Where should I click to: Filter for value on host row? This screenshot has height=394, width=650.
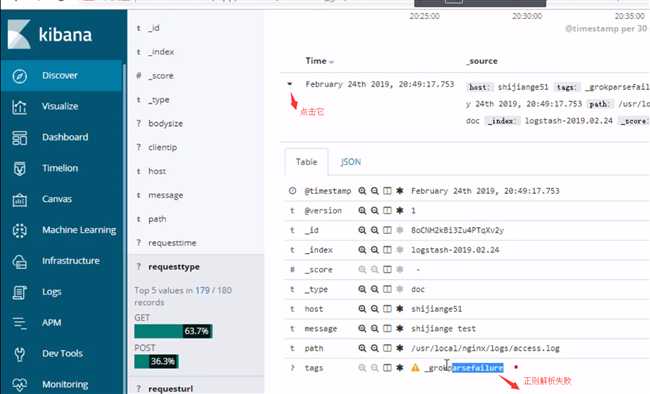362,309
